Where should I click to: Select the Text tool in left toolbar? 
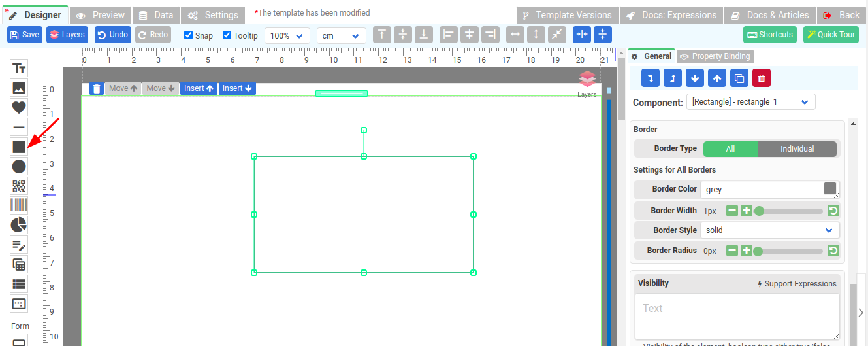pos(19,68)
